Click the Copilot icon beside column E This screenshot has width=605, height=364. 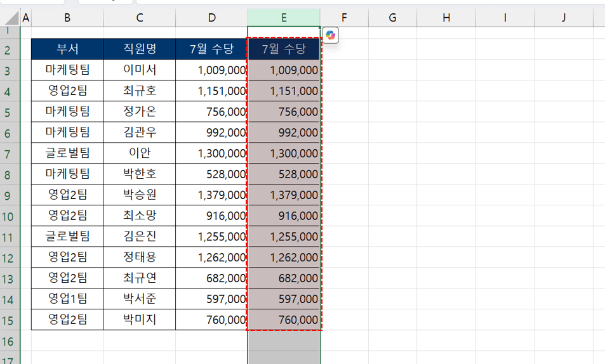[330, 36]
